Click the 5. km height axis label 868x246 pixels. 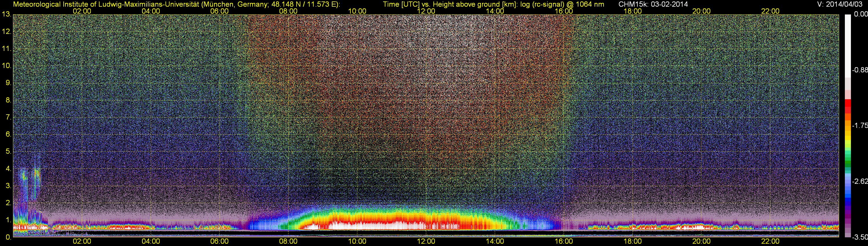pyautogui.click(x=8, y=152)
